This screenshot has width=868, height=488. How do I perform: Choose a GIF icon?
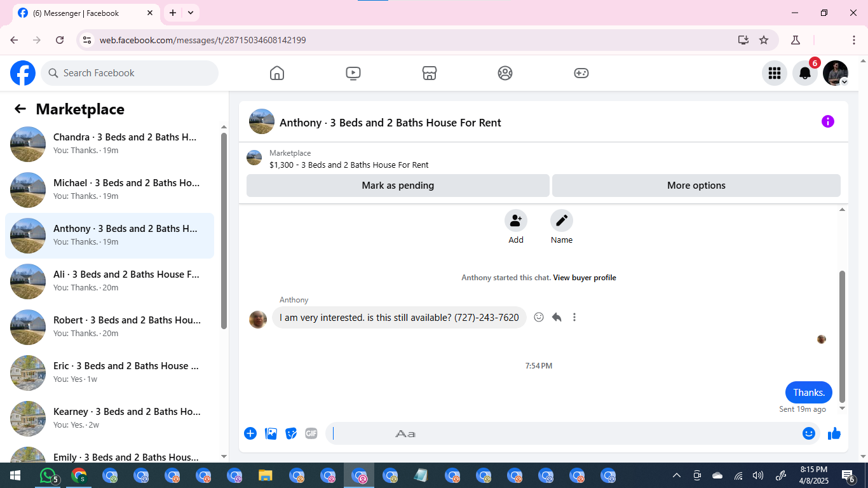pyautogui.click(x=311, y=433)
